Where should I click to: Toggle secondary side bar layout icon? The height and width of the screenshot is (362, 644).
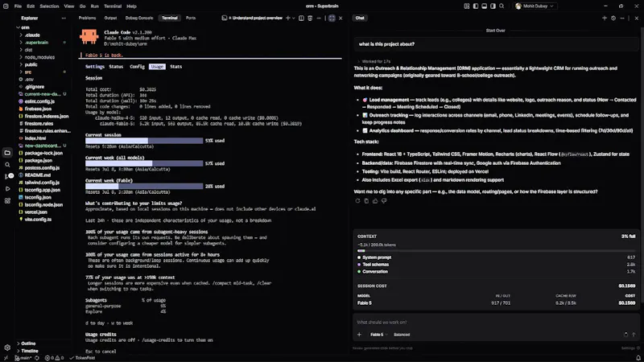point(493,6)
